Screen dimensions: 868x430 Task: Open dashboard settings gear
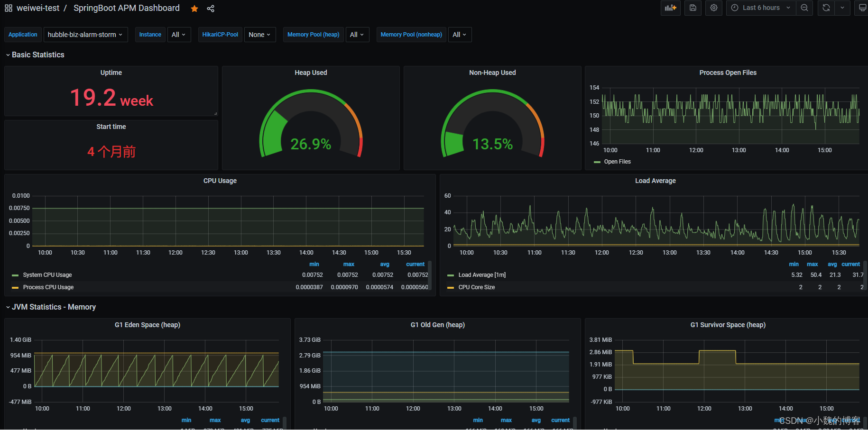point(714,8)
